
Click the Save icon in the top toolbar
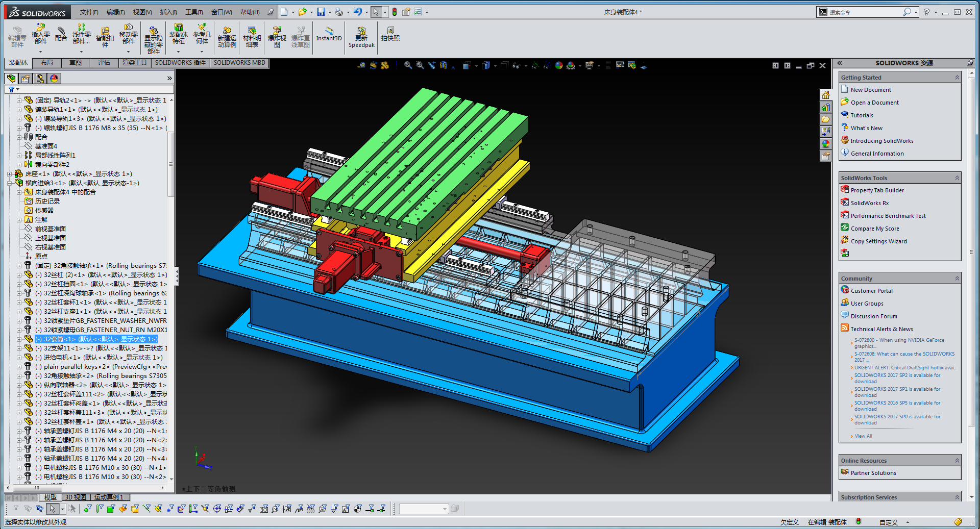click(x=321, y=12)
